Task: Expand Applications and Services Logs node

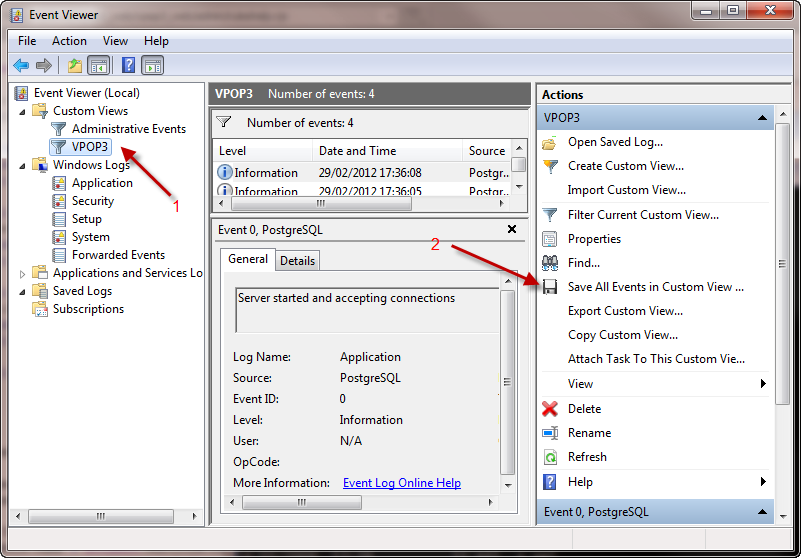Action: pyautogui.click(x=22, y=274)
